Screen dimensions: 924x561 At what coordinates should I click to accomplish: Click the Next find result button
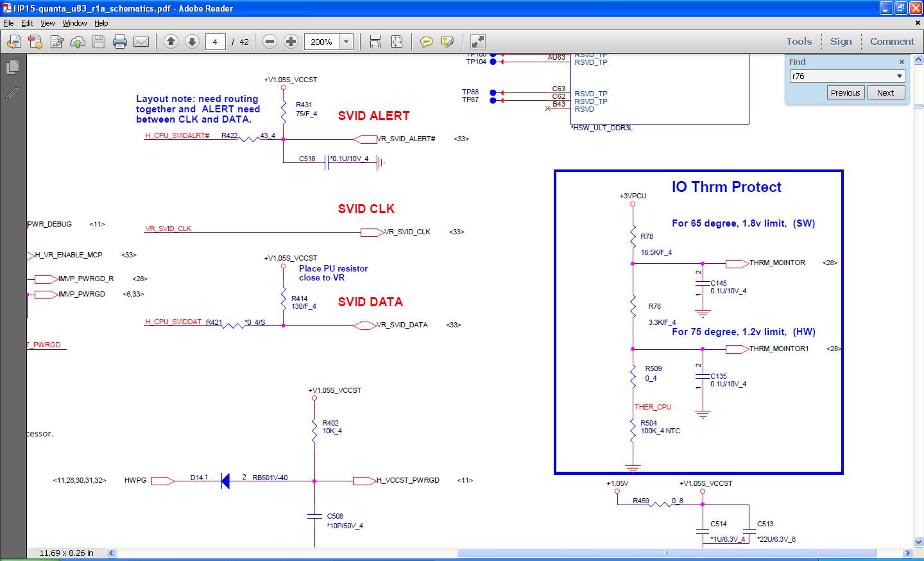pos(886,92)
